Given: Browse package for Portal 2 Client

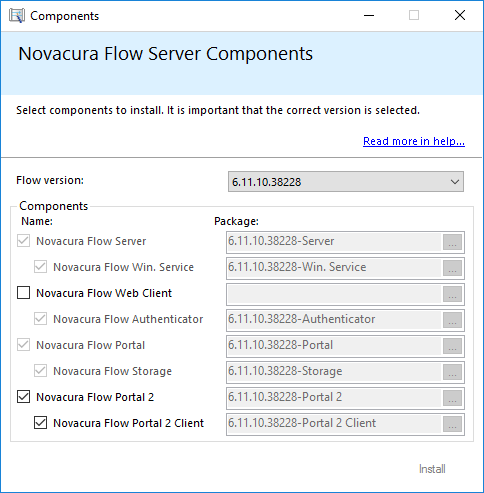Looking at the screenshot, I should 452,424.
